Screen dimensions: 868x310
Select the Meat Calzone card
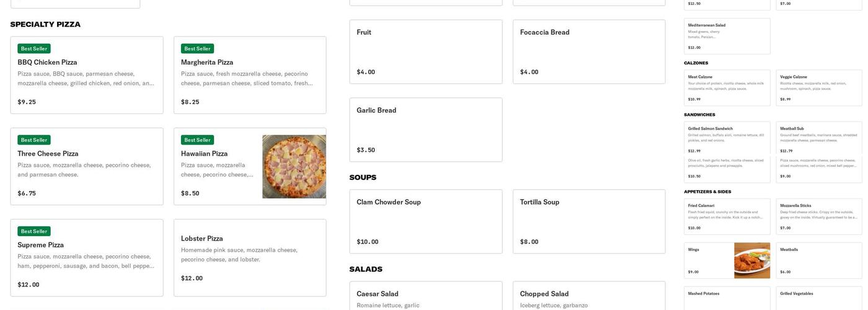[x=727, y=87]
